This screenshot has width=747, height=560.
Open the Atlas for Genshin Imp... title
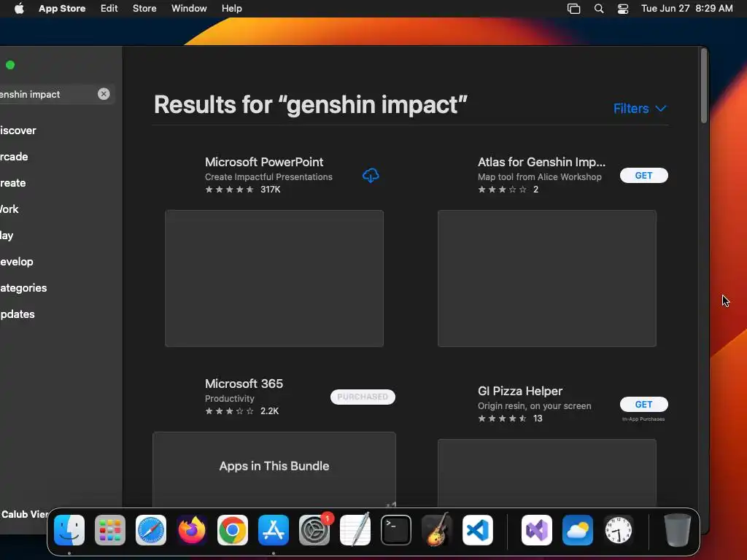pos(542,162)
